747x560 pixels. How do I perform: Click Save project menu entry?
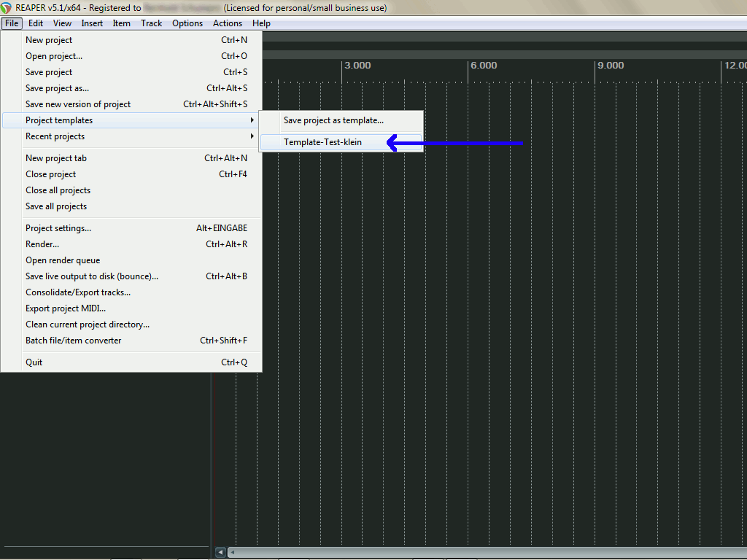point(131,72)
